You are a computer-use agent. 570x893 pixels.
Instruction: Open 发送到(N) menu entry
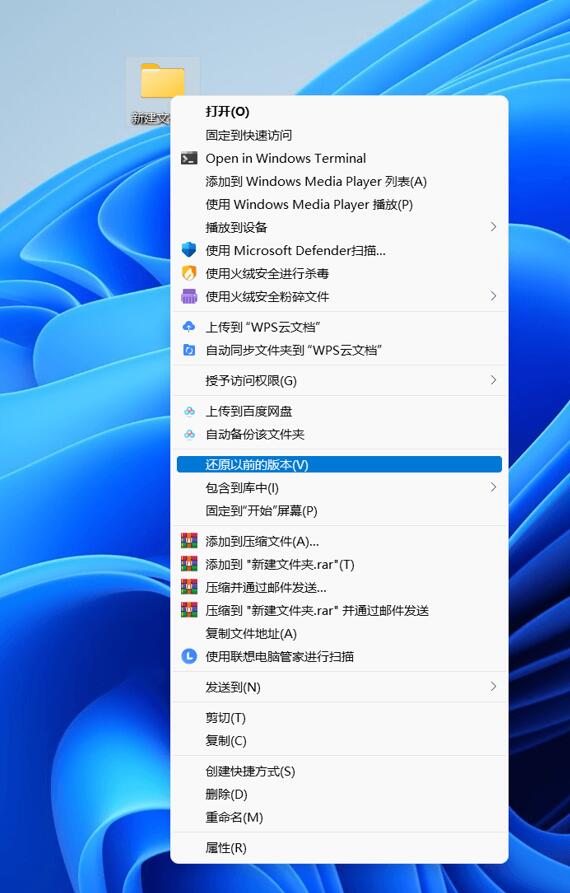pos(339,687)
